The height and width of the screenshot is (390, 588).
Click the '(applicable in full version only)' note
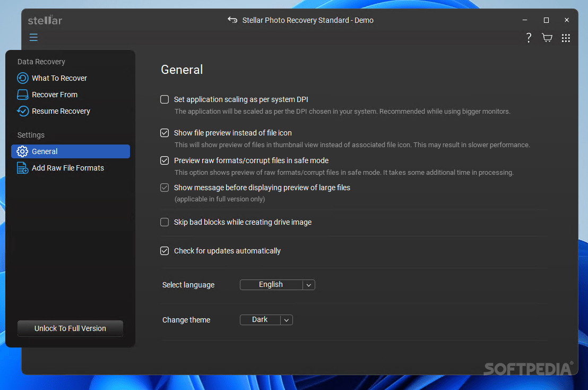pyautogui.click(x=220, y=199)
